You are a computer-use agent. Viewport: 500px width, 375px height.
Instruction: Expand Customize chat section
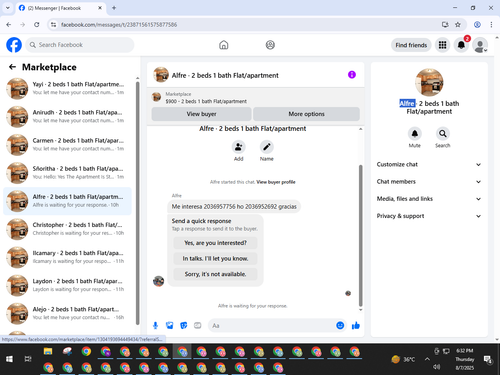[x=429, y=164]
